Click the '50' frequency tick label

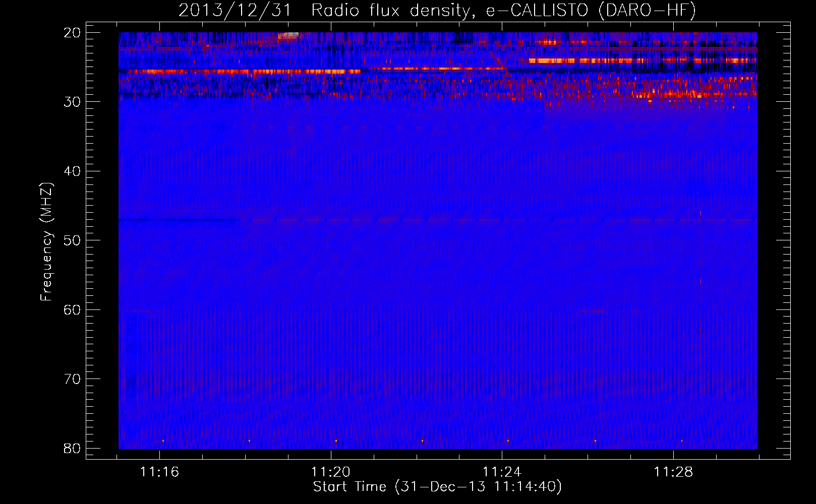(72, 240)
